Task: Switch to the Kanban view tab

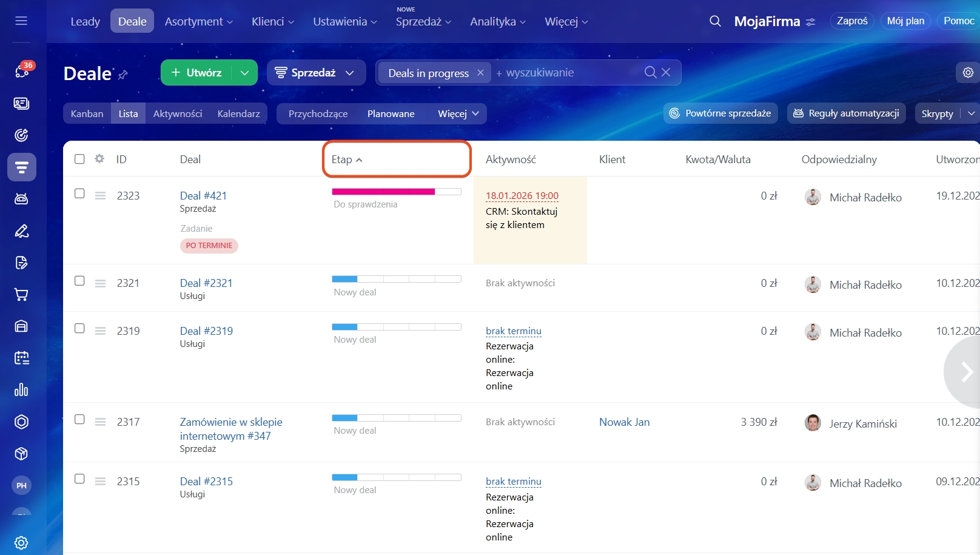Action: click(x=87, y=114)
